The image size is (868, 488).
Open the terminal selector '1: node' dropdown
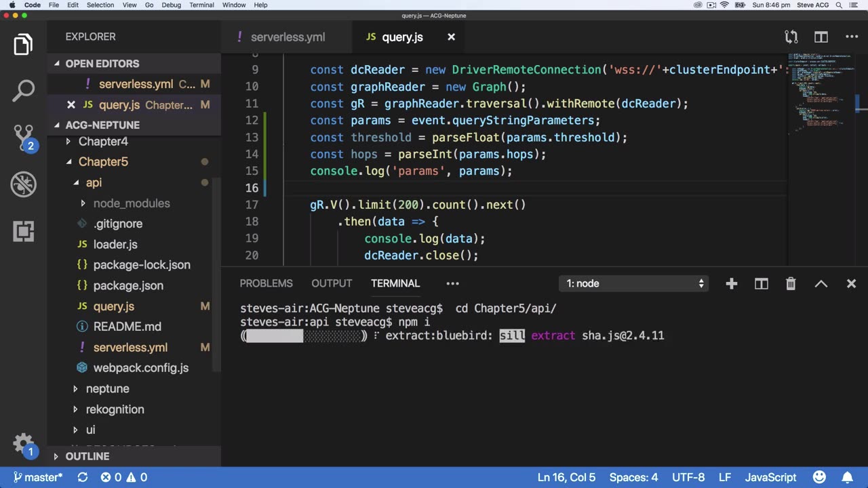click(x=635, y=284)
